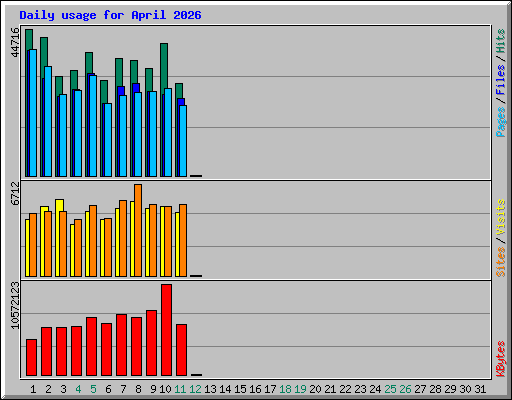This screenshot has height=400, width=512.
Task: Select day 24 on the x-axis
Action: pyautogui.click(x=375, y=389)
